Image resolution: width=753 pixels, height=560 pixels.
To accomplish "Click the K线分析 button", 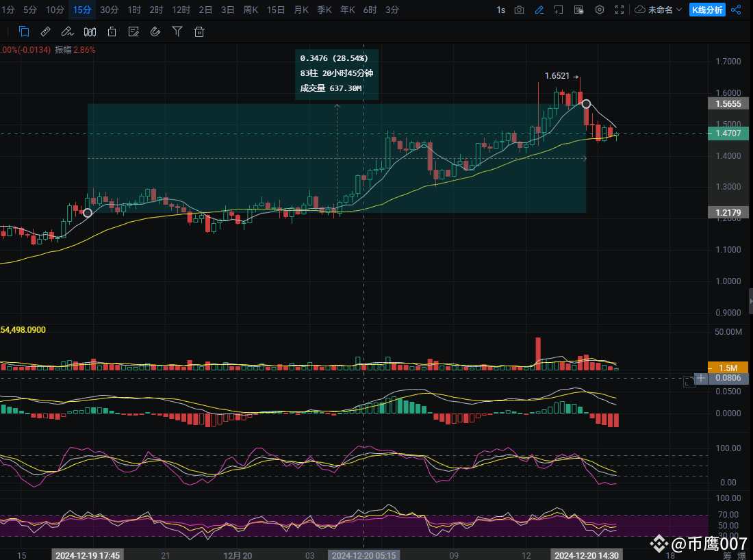I will [x=707, y=10].
